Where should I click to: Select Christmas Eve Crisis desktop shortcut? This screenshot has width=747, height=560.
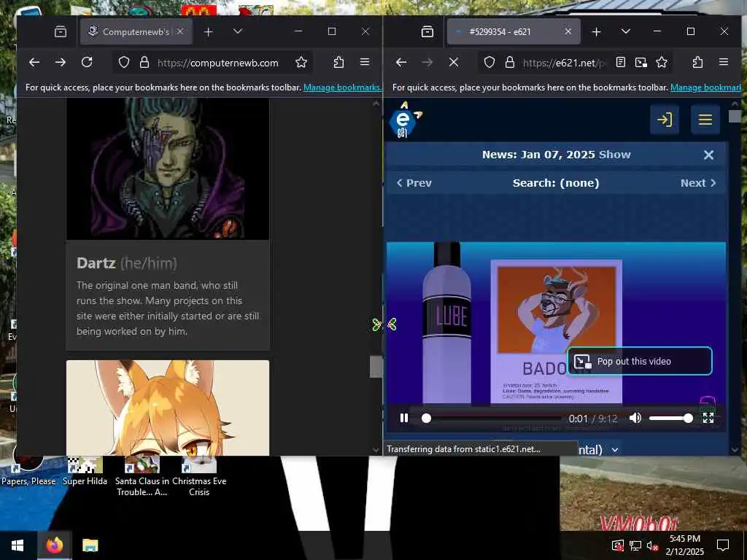(x=199, y=477)
